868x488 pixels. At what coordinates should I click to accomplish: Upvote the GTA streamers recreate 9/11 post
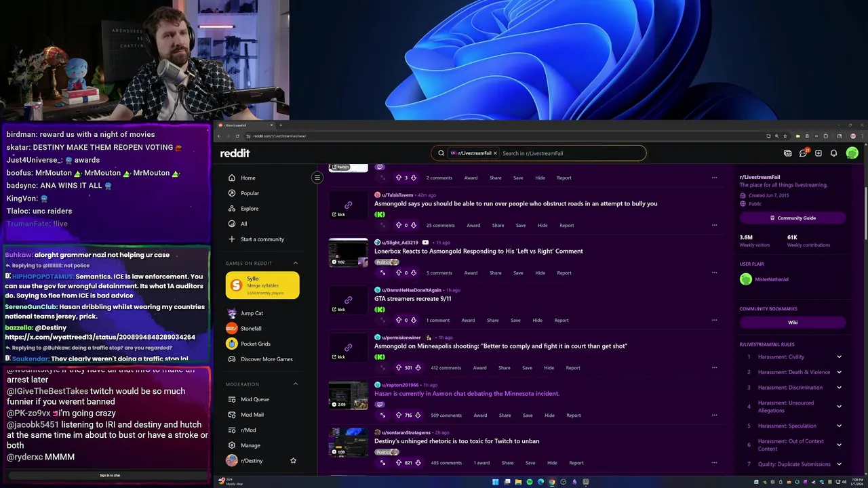399,321
